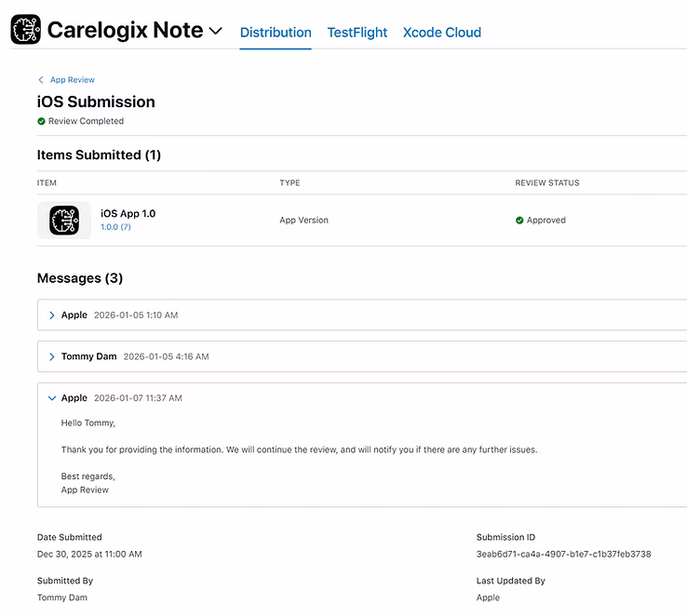Click the back chevron before App Review

(x=41, y=80)
